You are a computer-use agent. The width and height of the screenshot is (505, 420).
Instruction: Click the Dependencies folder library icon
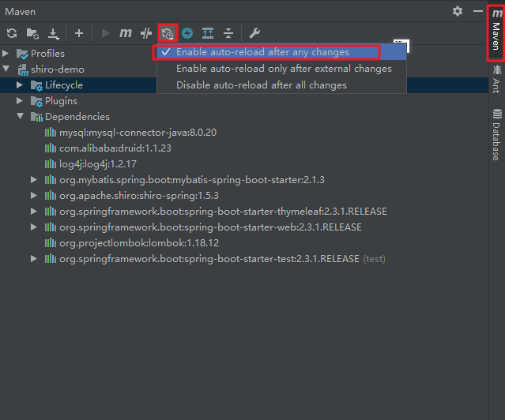click(36, 117)
